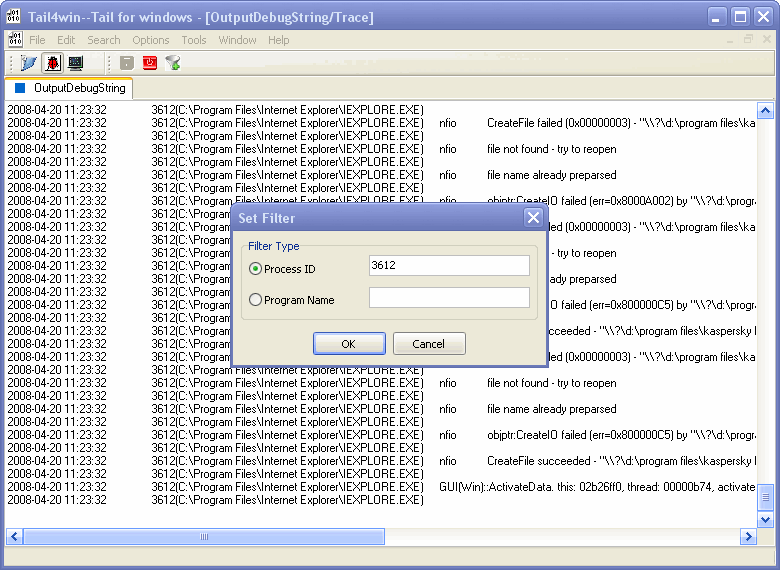Click the binary app icon in menu bar
This screenshot has width=780, height=570.
15,40
